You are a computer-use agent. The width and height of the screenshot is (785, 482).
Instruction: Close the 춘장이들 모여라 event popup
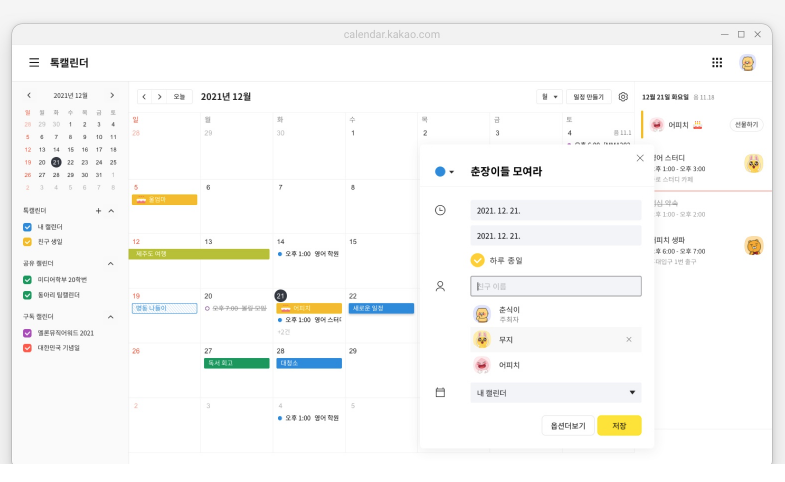[640, 158]
